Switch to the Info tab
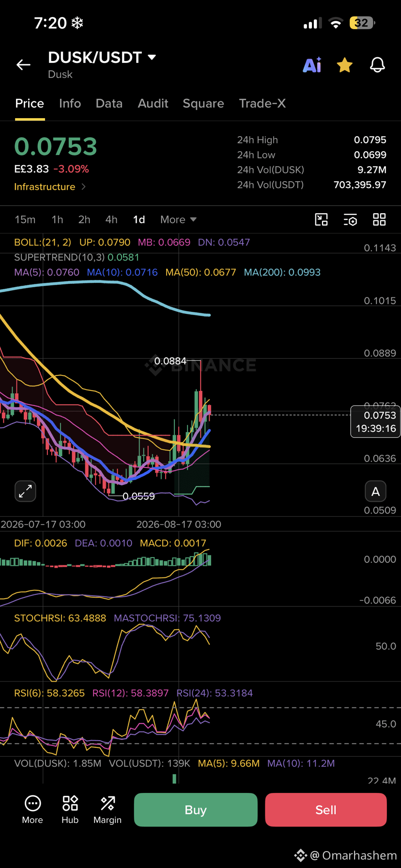401x868 pixels. (x=70, y=104)
